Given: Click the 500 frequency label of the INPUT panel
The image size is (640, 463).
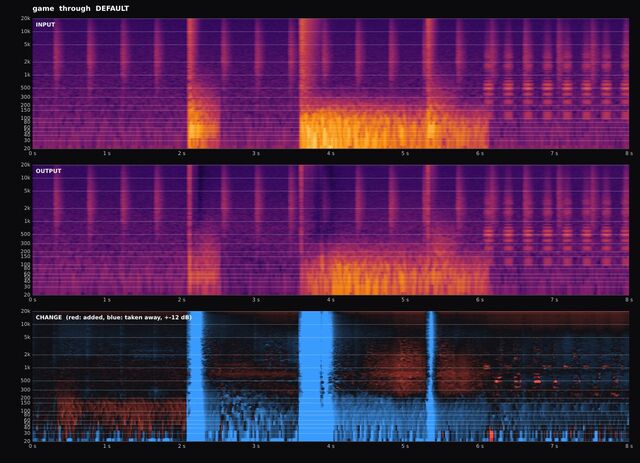Looking at the screenshot, I should point(26,88).
